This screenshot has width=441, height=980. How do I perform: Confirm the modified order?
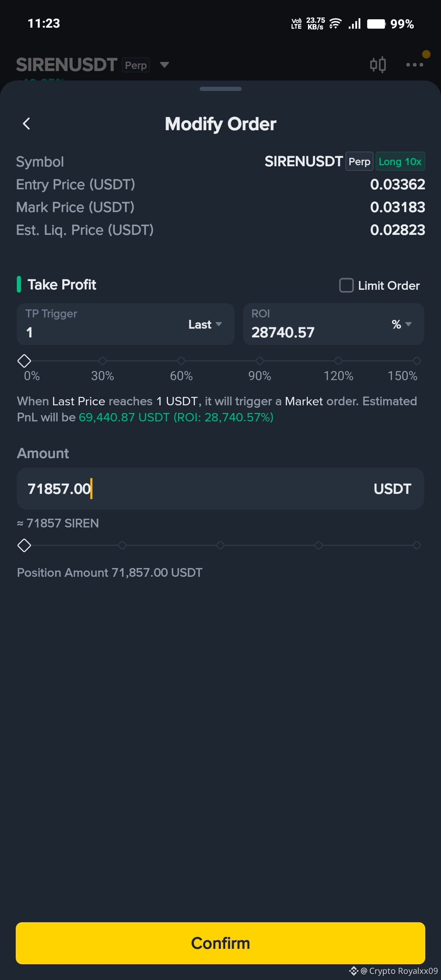(x=220, y=943)
